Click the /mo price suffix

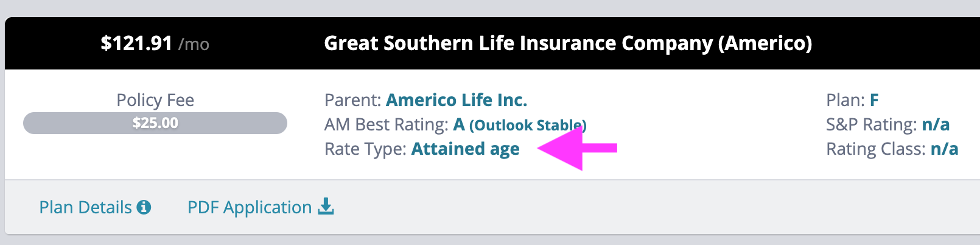(x=194, y=44)
